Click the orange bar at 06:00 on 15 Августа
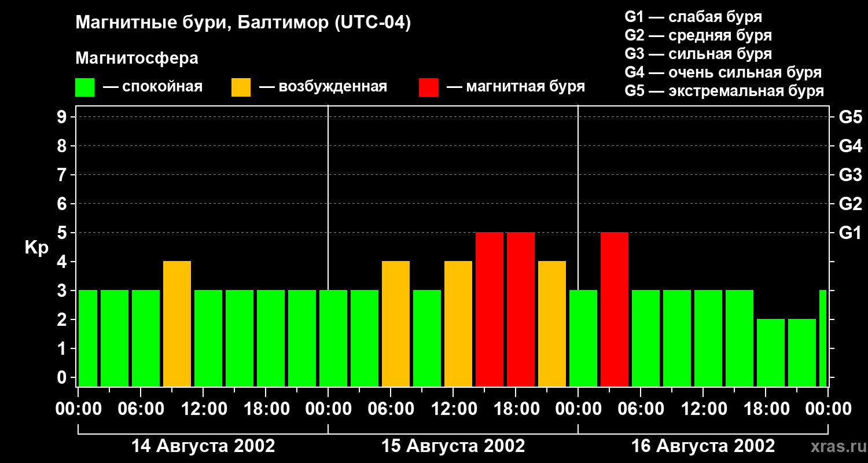This screenshot has width=868, height=463. pyautogui.click(x=396, y=324)
